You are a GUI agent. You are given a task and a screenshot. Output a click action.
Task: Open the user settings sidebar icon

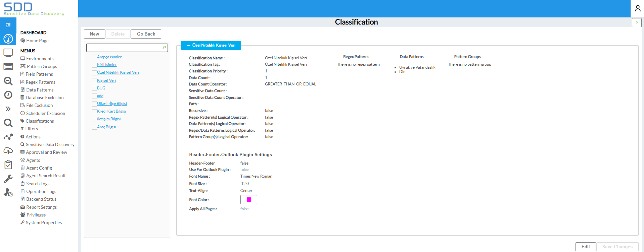8,192
